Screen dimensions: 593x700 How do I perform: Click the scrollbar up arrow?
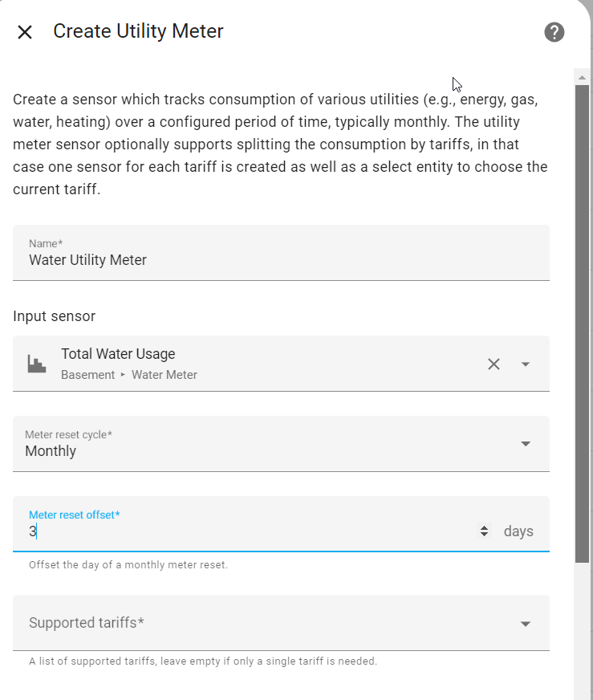click(x=582, y=78)
